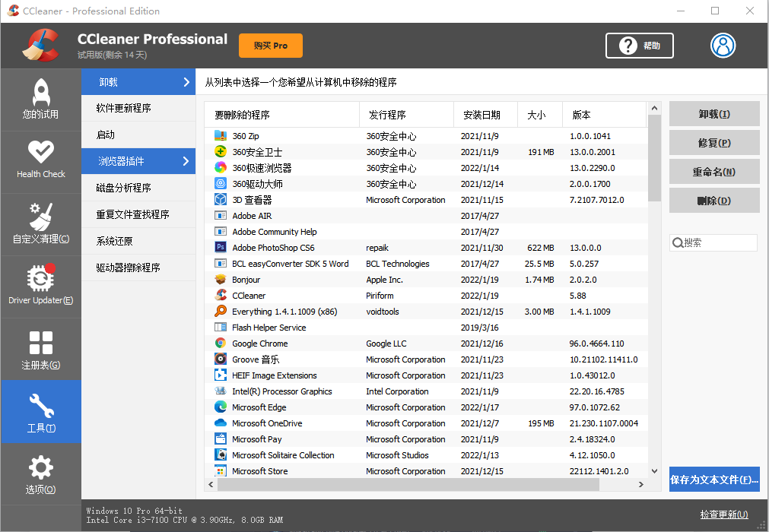This screenshot has width=769, height=532.
Task: Click the user account avatar icon
Action: tap(723, 46)
